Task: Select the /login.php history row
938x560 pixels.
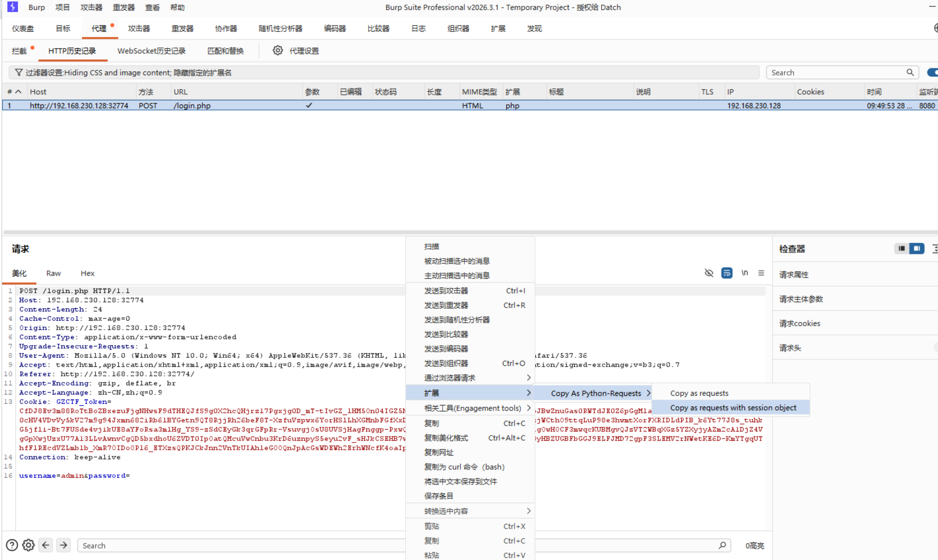Action: tap(470, 106)
